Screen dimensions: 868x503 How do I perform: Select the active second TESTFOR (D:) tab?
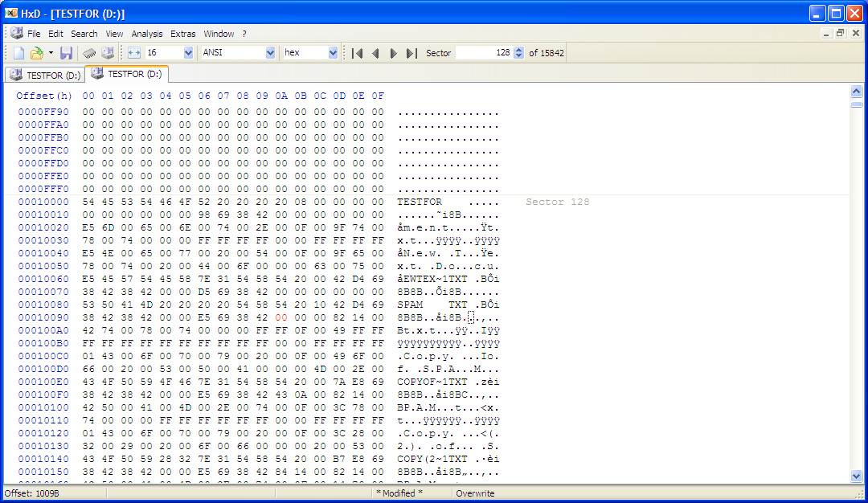[x=127, y=74]
